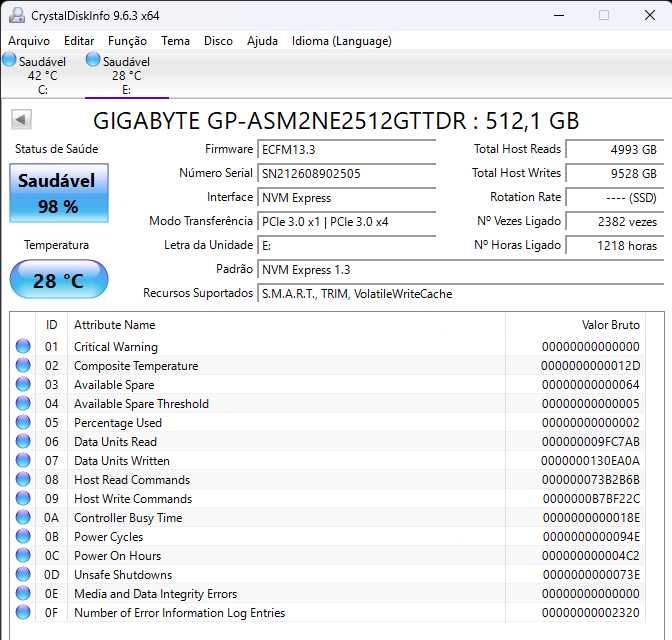This screenshot has width=672, height=640.
Task: Click the status icon for Power Cycles
Action: point(23,536)
